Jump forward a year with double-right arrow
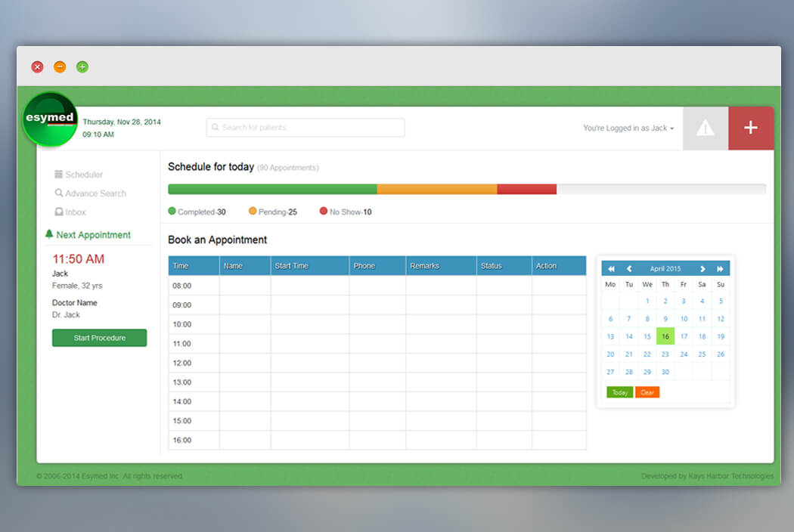The height and width of the screenshot is (532, 794). pyautogui.click(x=720, y=269)
